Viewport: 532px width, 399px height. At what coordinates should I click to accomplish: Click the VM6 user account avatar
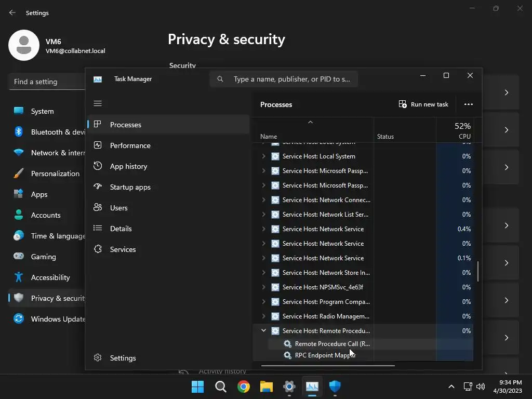pos(24,45)
